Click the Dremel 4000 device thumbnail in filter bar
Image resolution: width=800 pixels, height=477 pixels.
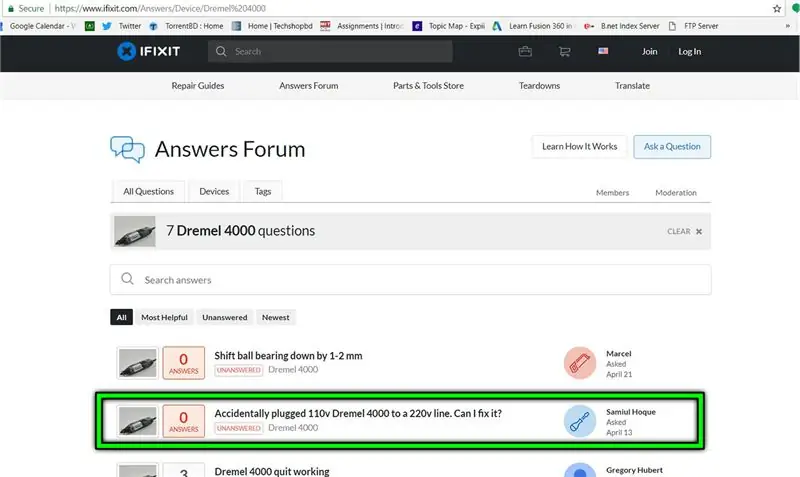pos(135,232)
